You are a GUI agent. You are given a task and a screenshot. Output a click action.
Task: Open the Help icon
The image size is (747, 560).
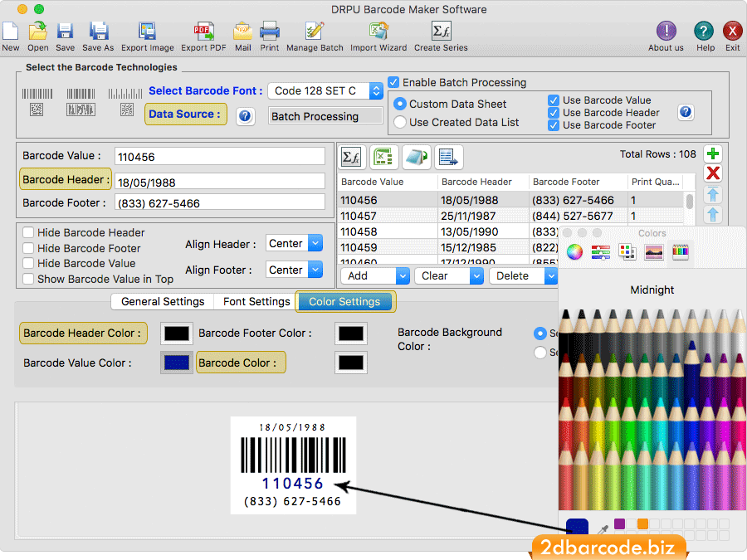click(x=704, y=32)
